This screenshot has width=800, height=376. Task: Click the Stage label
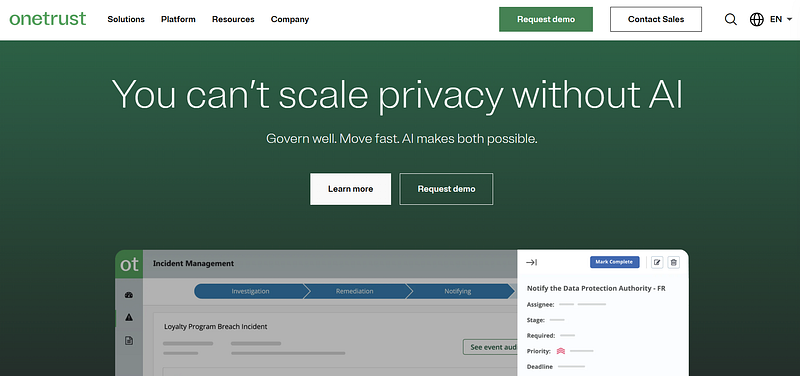click(536, 320)
